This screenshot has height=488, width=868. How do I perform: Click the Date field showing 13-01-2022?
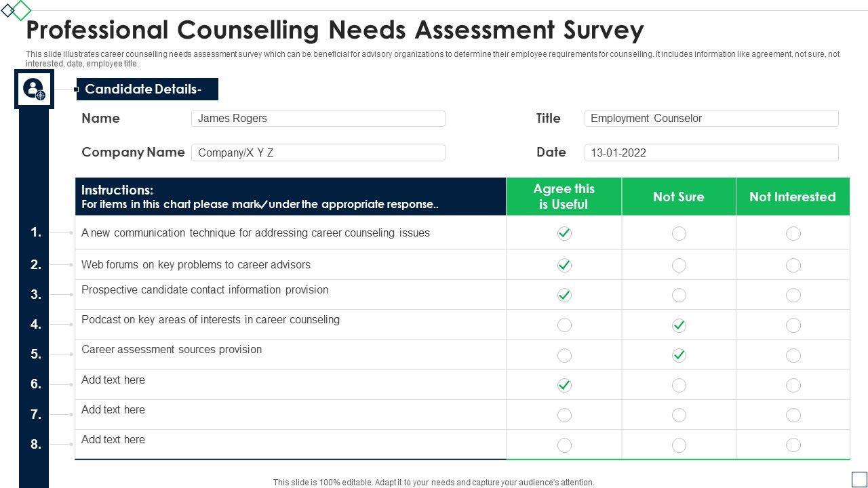(711, 152)
